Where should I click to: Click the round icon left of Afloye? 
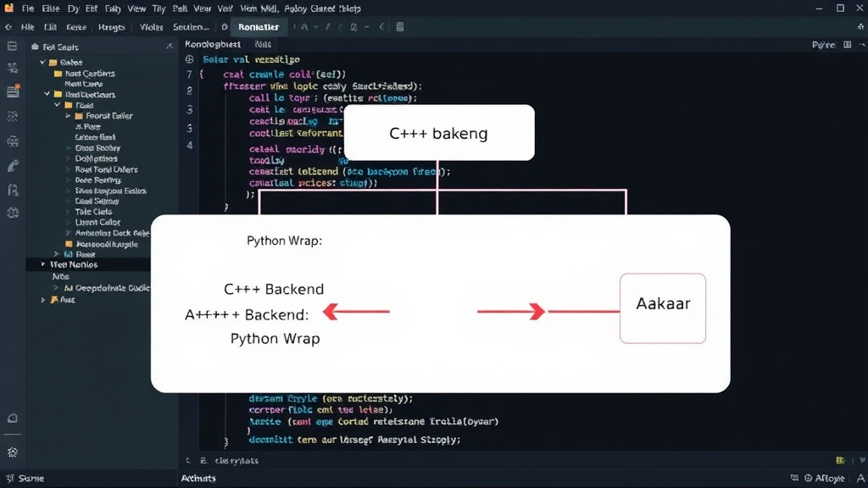[x=808, y=478]
